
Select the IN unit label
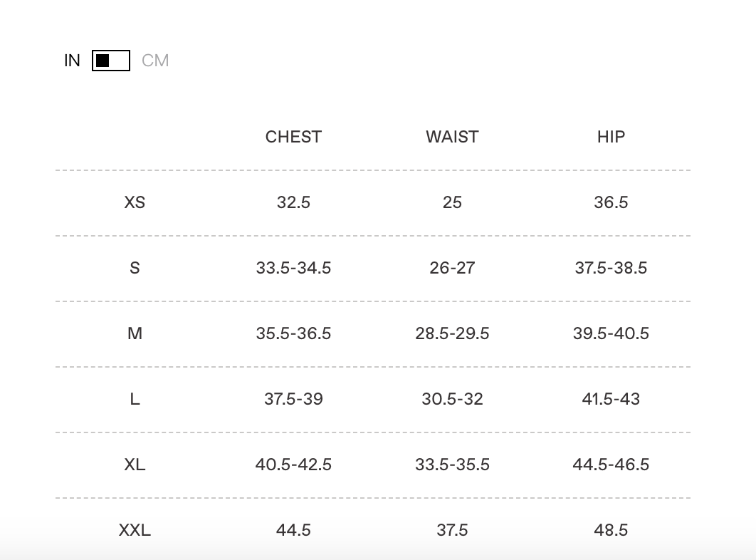pos(72,61)
